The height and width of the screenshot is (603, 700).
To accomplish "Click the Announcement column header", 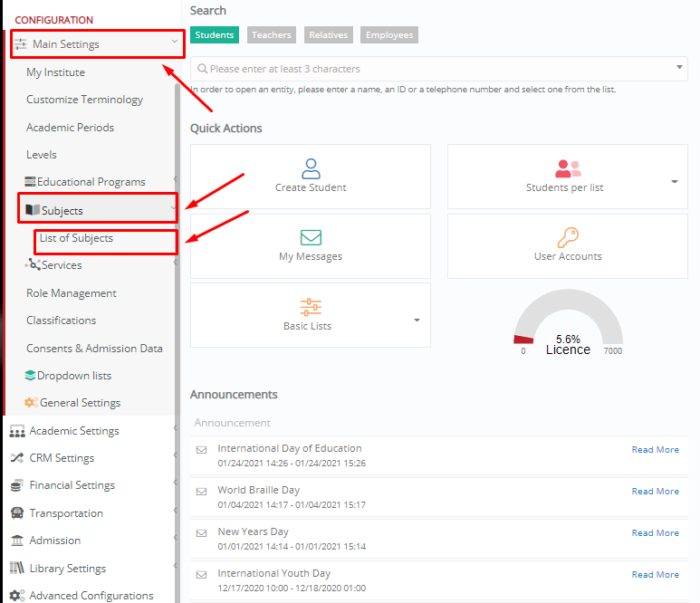I will (x=233, y=423).
